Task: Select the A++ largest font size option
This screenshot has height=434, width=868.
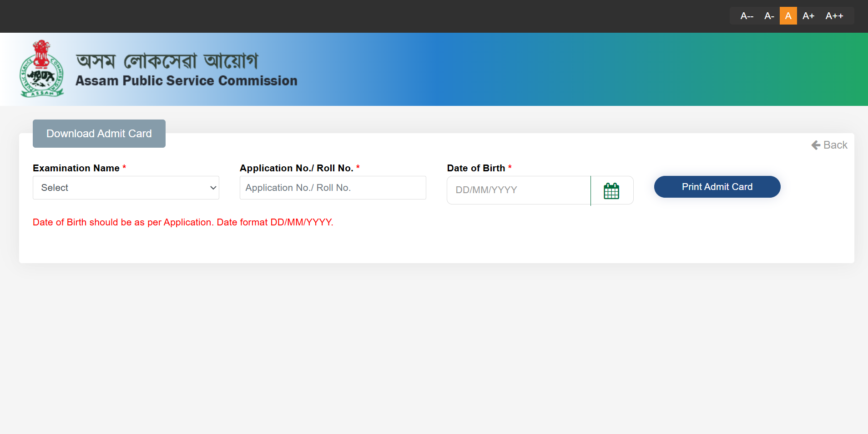Action: coord(835,15)
